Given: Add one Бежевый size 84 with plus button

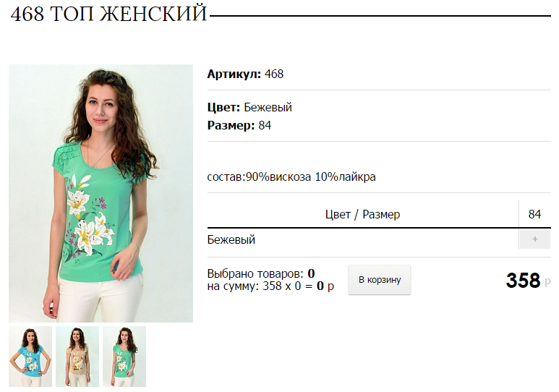Looking at the screenshot, I should pos(534,239).
